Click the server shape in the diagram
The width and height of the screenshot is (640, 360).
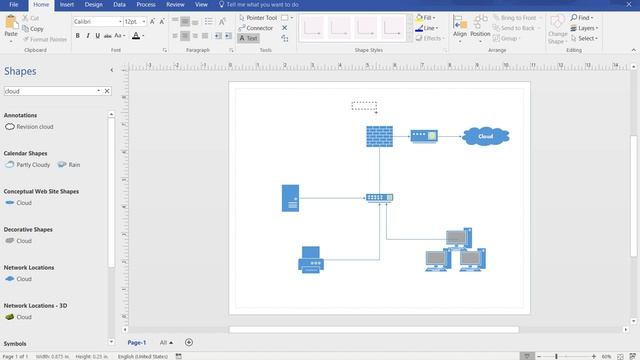point(290,198)
